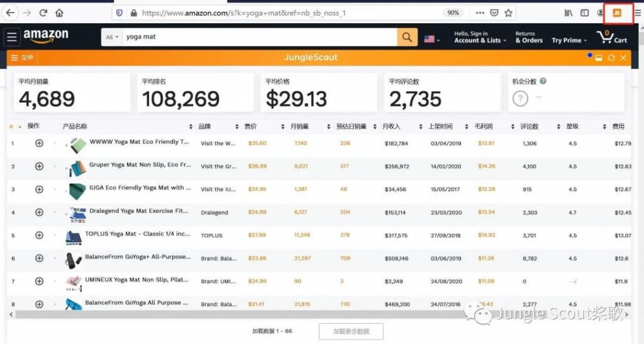The width and height of the screenshot is (644, 344).
Task: Add the IUGA Eco Friendly mat plus icon
Action: [39, 189]
